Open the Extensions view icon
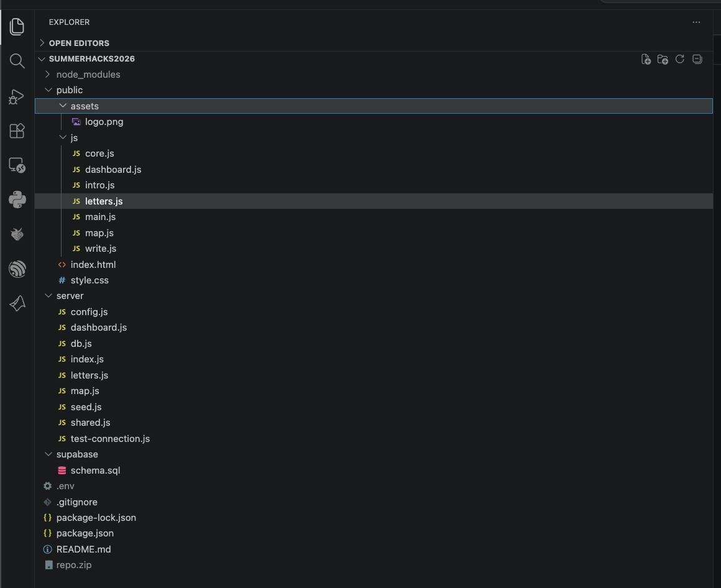The height and width of the screenshot is (588, 721). 17,131
